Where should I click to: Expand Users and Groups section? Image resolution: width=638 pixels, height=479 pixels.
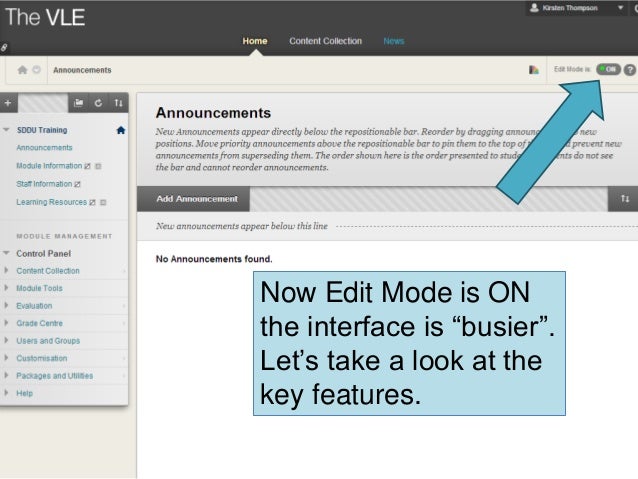[6, 340]
